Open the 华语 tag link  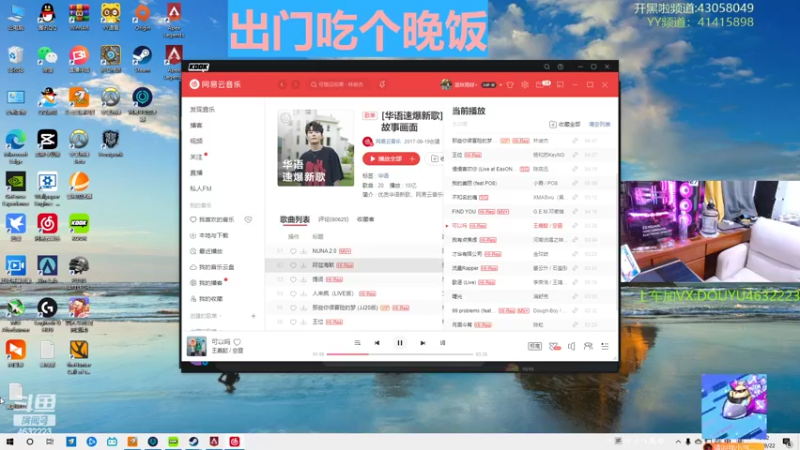[x=383, y=176]
